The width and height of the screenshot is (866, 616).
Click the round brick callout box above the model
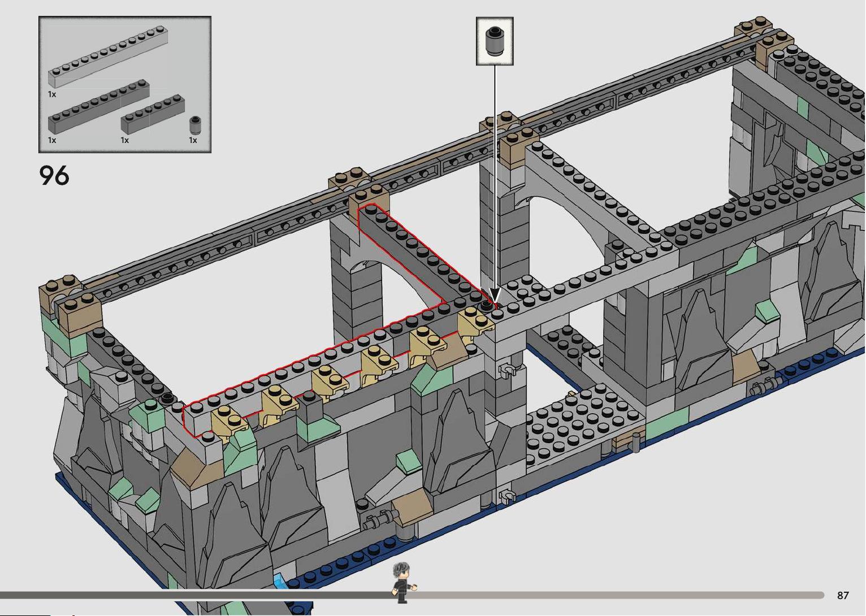coord(495,41)
